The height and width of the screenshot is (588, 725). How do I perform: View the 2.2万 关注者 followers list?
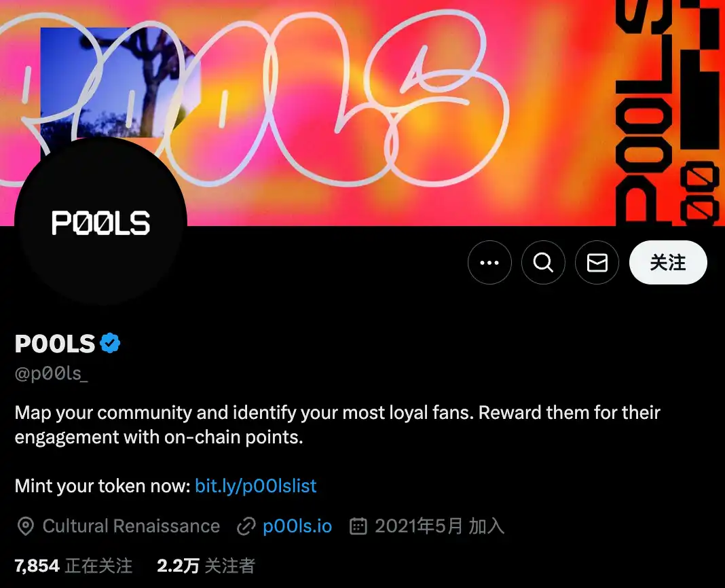pyautogui.click(x=206, y=566)
